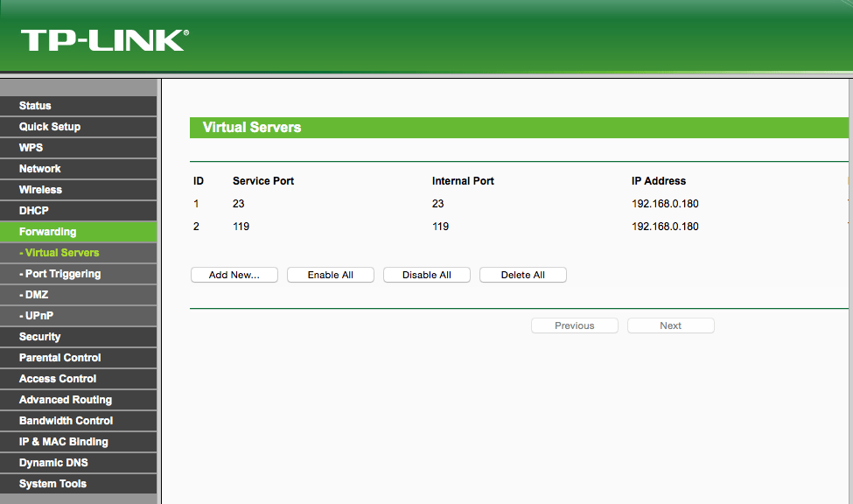The width and height of the screenshot is (853, 504).
Task: Open the Network menu
Action: (39, 168)
